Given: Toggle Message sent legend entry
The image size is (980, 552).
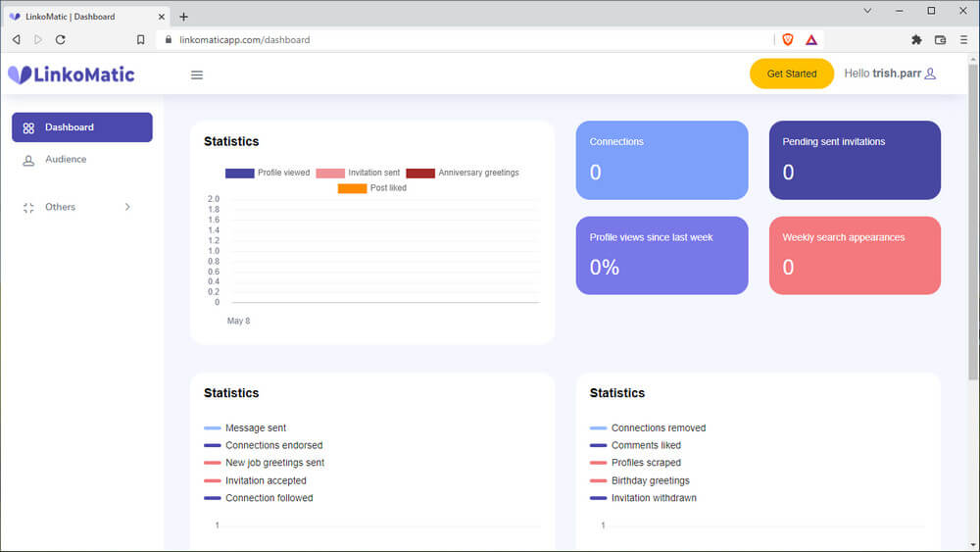Looking at the screenshot, I should 245,428.
